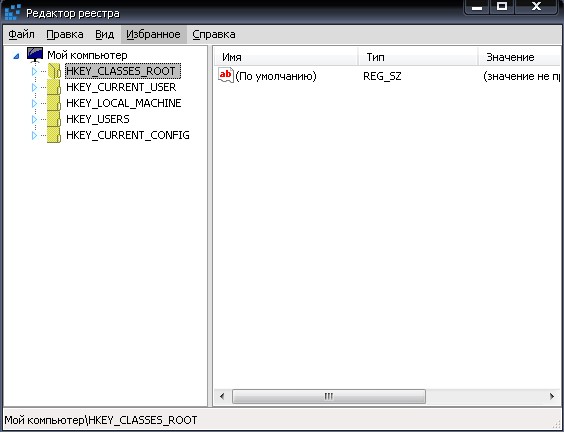
Task: Expand the HKEY_USERS key
Action: pyautogui.click(x=34, y=119)
